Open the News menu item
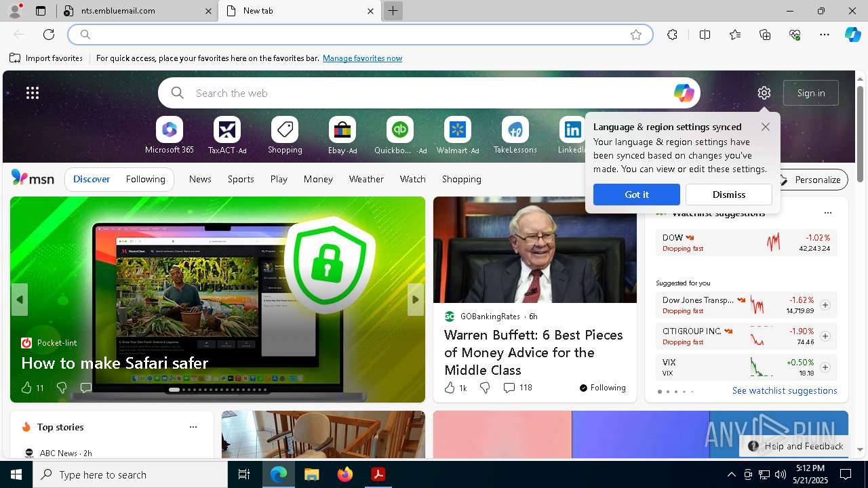868x488 pixels. point(200,180)
